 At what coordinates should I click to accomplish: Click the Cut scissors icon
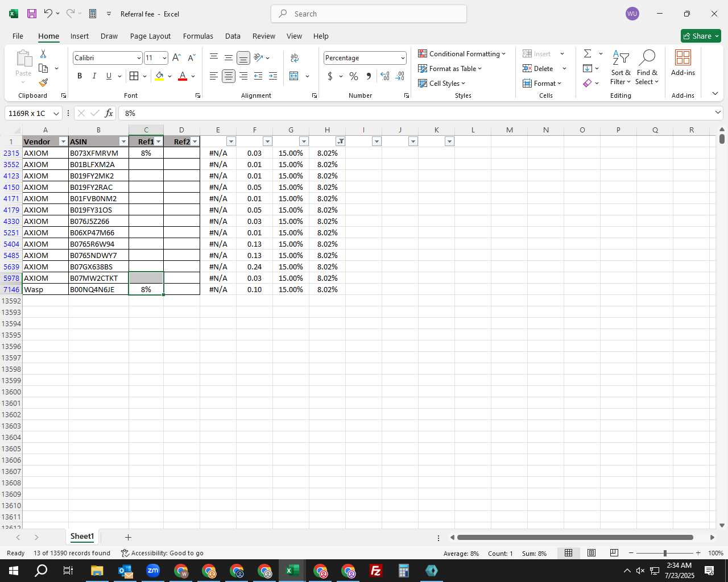(x=43, y=53)
